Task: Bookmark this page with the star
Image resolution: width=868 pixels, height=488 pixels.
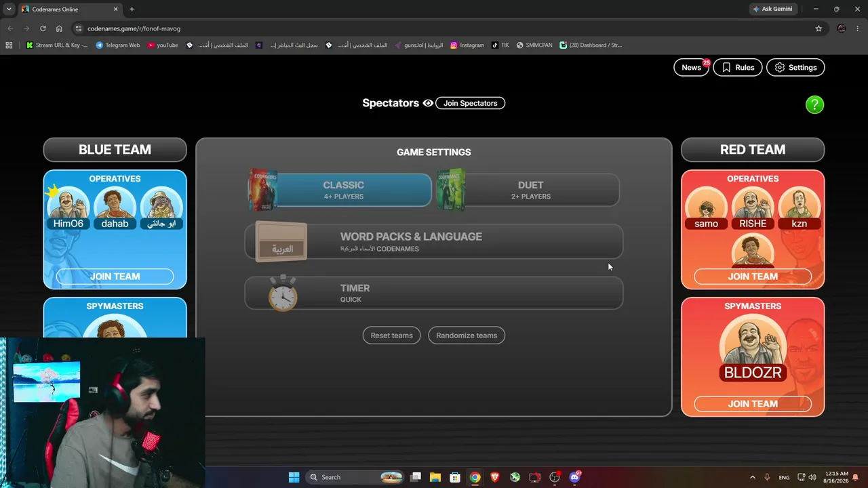Action: pos(818,28)
